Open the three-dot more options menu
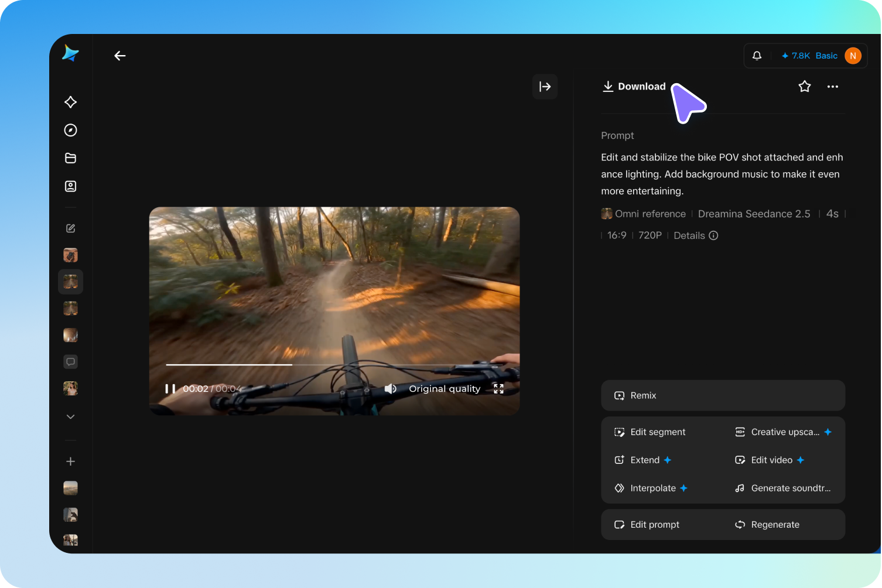This screenshot has width=882, height=588. coord(833,87)
